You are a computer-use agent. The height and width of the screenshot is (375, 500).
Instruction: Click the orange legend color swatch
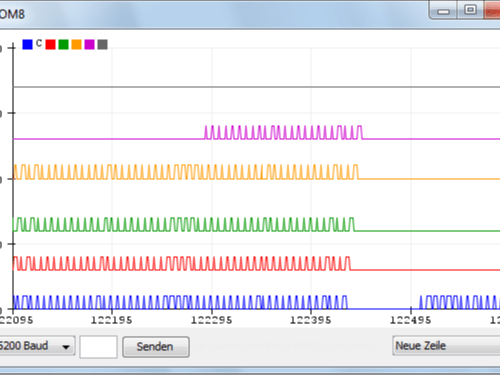76,44
